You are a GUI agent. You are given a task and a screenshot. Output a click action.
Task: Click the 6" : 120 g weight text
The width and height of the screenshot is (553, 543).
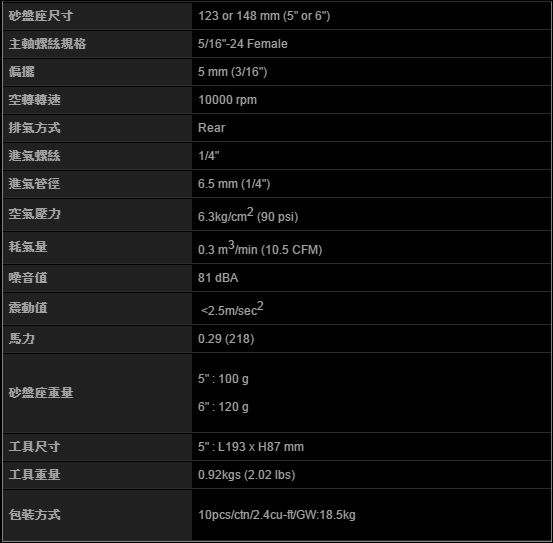point(223,407)
